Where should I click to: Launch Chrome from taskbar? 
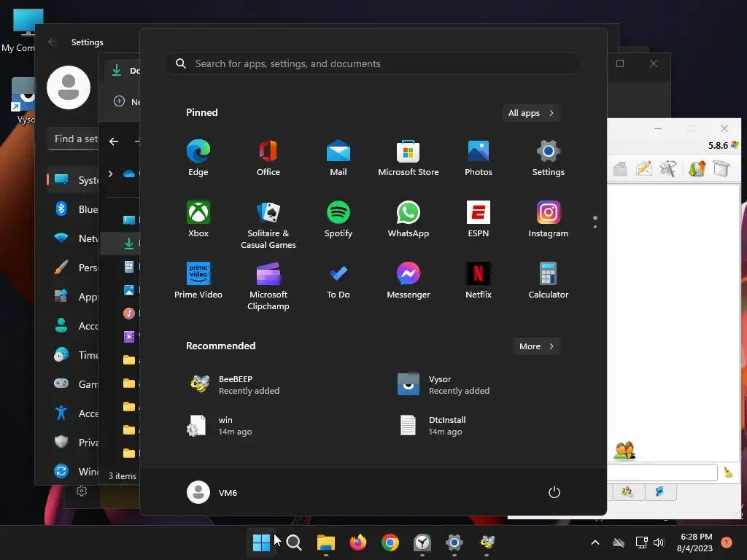[390, 542]
